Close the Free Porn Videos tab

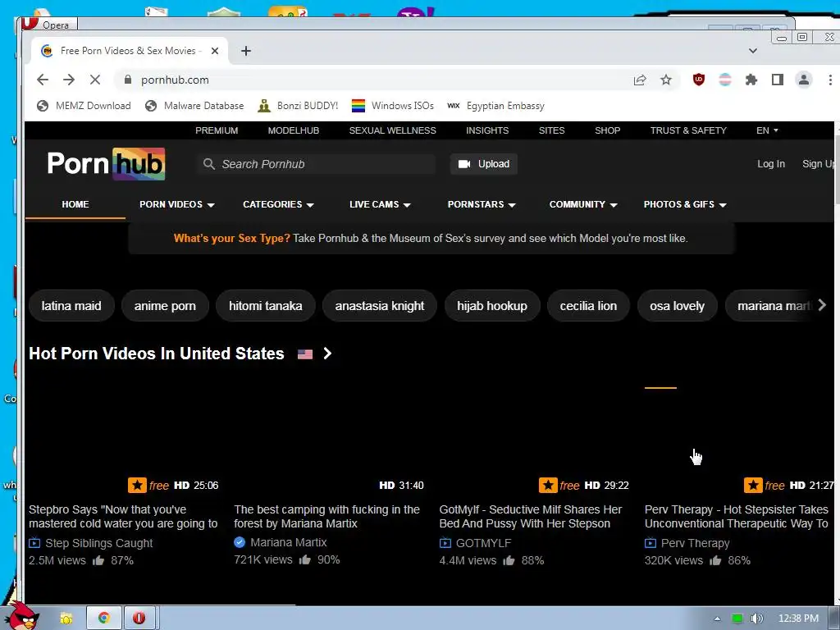tap(215, 51)
